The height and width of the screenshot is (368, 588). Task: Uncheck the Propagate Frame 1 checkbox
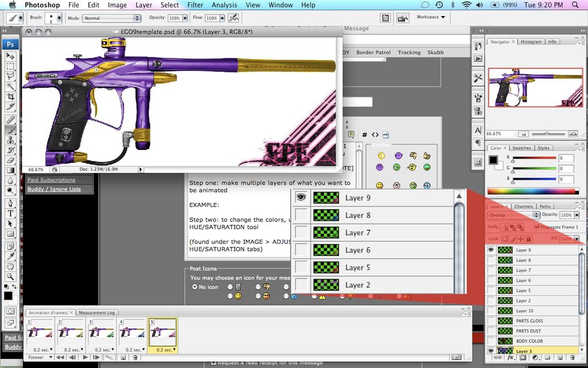tap(537, 227)
